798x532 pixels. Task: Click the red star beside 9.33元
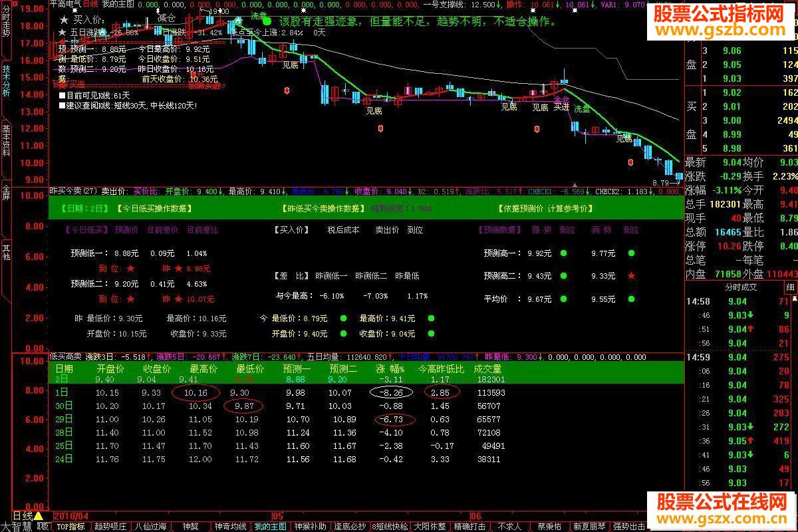[631, 275]
